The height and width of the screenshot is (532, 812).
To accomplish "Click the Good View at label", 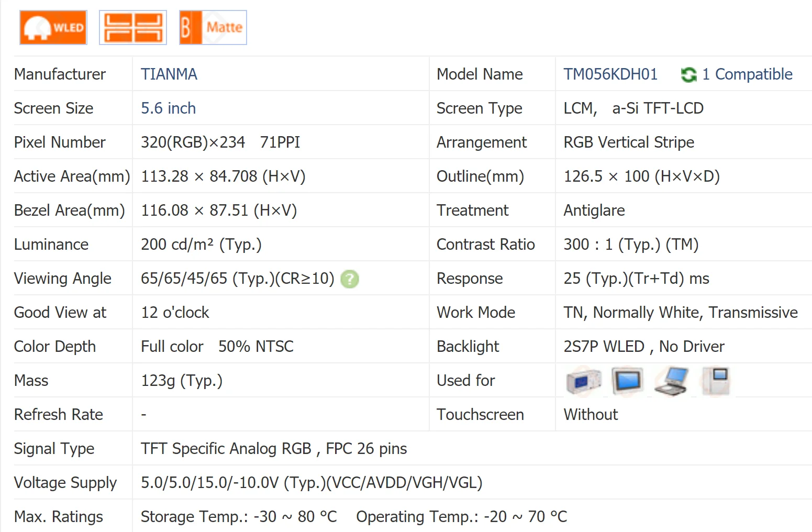I will 60,313.
